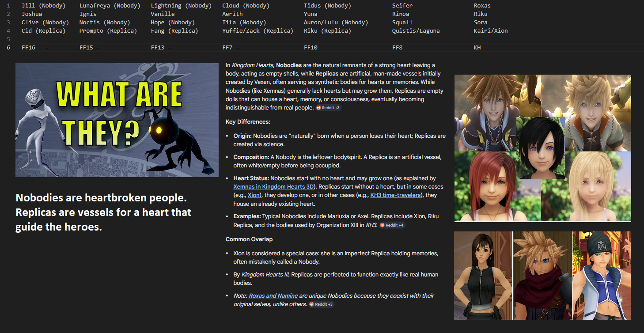Click the "Kairi/Xion" entry in the editor
The image size is (644, 333).
[491, 31]
